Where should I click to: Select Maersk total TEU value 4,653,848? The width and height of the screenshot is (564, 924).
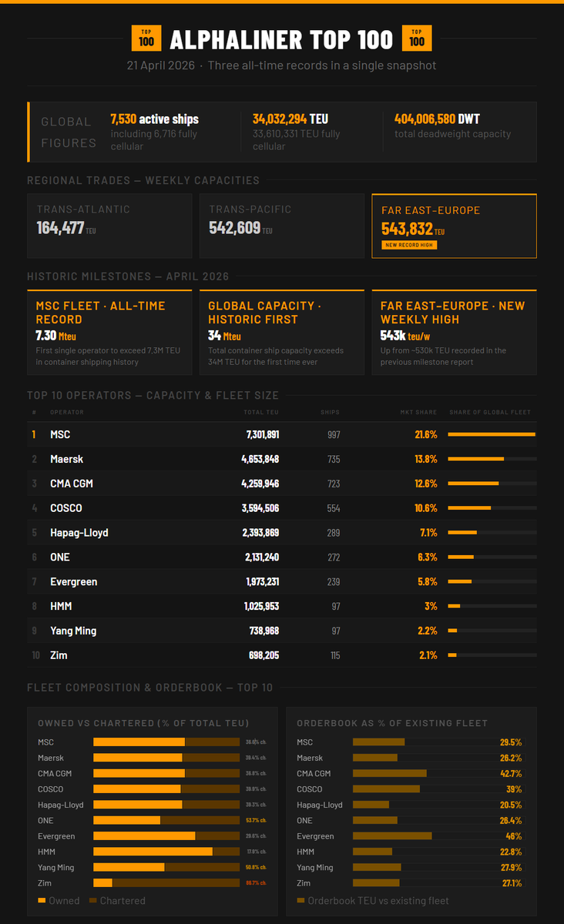point(260,460)
